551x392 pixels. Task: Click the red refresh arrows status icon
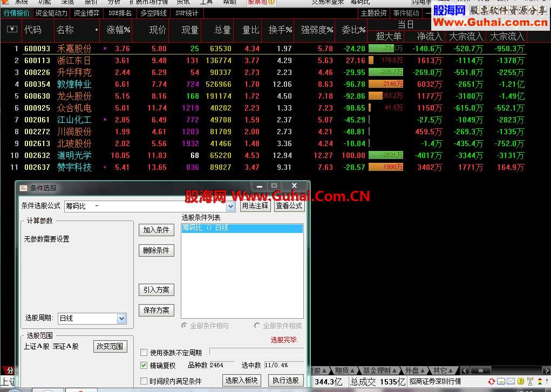[x=491, y=381]
